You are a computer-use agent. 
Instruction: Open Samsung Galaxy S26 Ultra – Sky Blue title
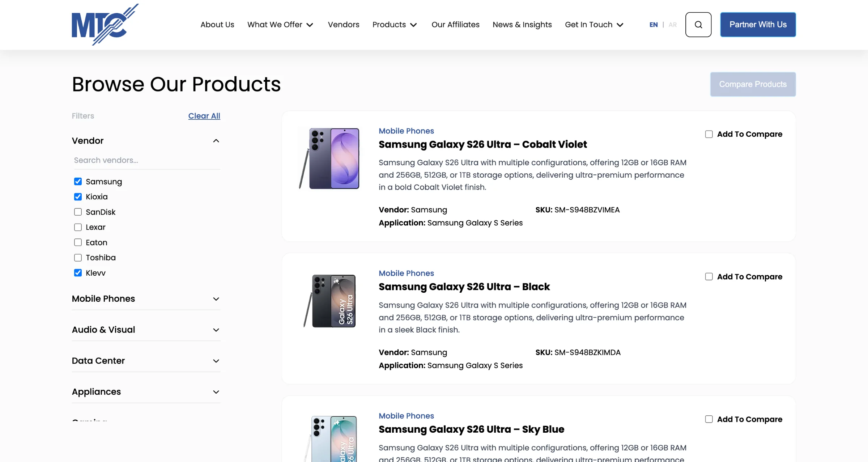click(471, 429)
